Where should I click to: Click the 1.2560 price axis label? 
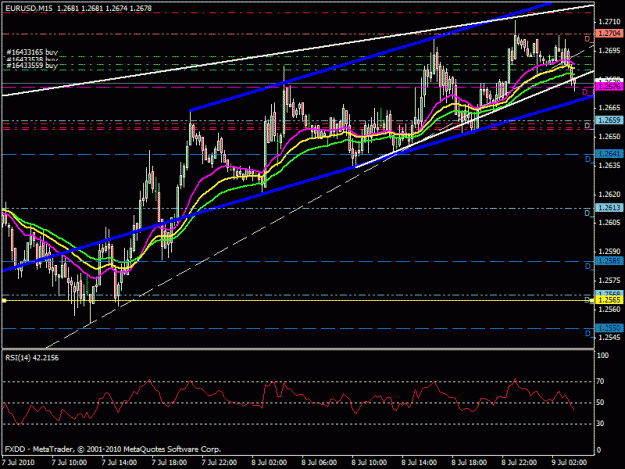tap(609, 309)
